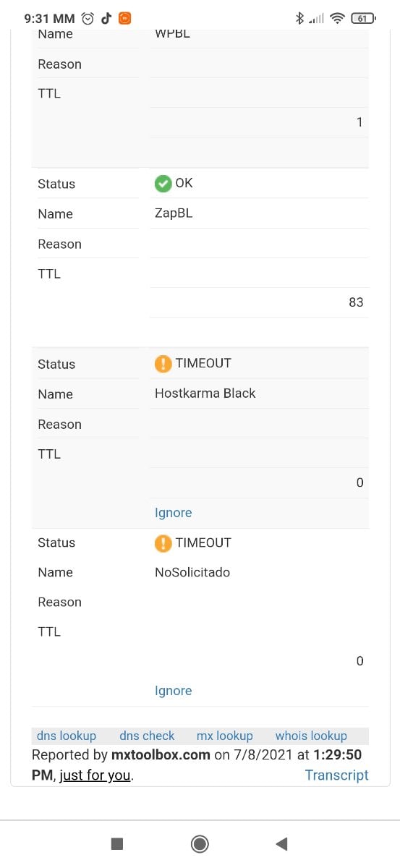Select the ZapBL blacklist name text
This screenshot has width=400, height=868.
click(x=174, y=213)
